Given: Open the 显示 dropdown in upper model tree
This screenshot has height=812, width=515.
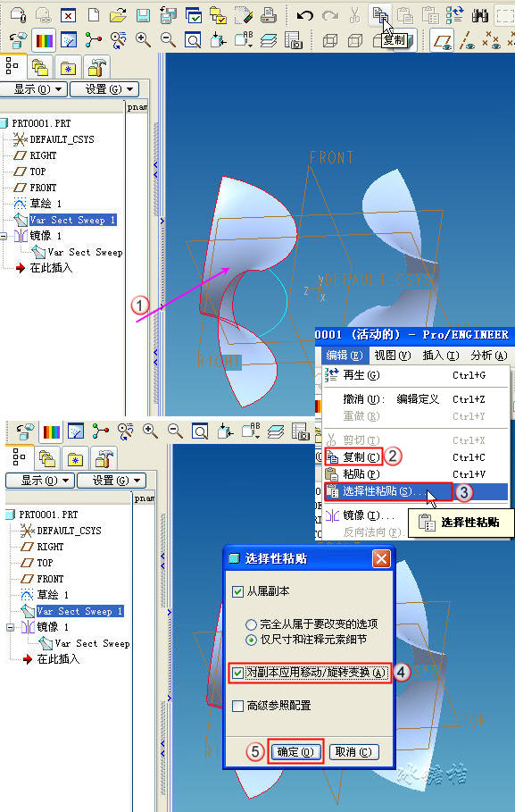Looking at the screenshot, I should point(34,89).
